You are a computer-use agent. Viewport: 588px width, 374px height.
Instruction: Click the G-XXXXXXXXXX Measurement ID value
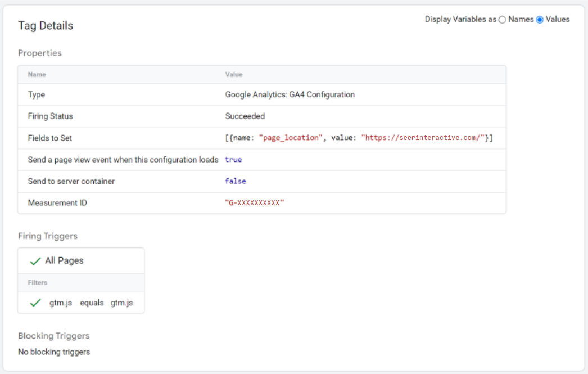255,203
